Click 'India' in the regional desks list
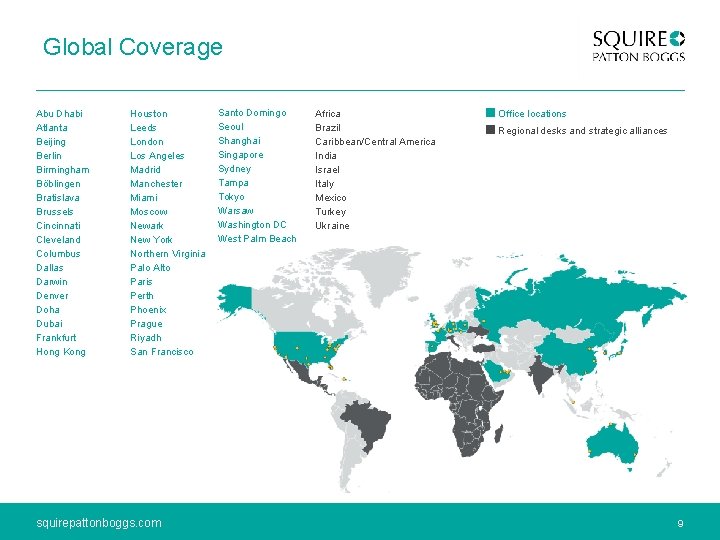Screen dimensions: 720x540 coord(326,156)
